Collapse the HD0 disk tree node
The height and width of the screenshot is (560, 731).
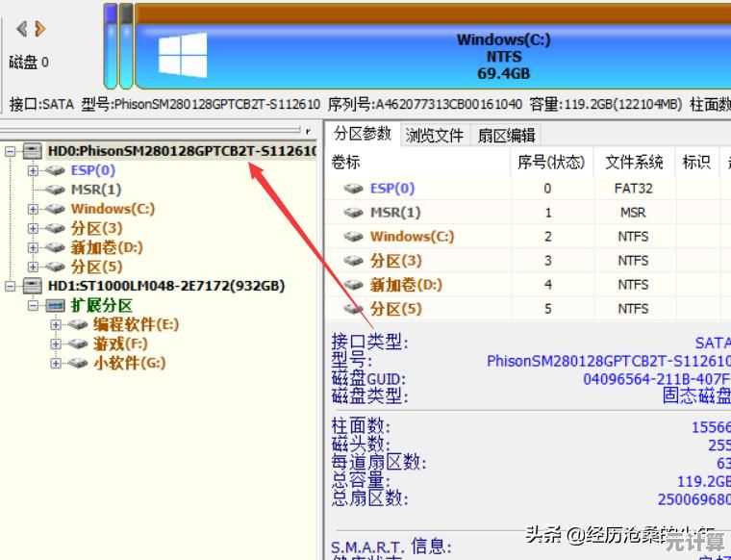[x=10, y=151]
